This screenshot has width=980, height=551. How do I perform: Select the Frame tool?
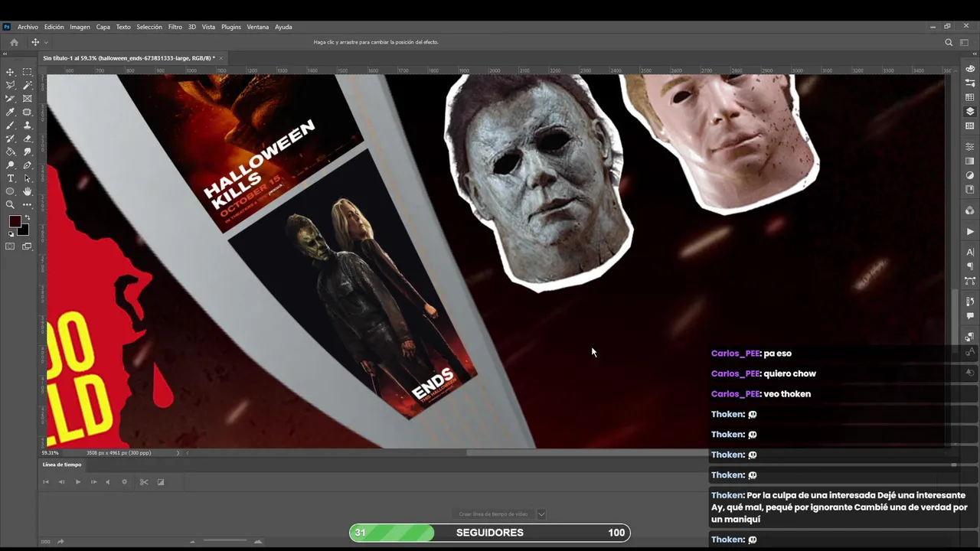[x=28, y=99]
